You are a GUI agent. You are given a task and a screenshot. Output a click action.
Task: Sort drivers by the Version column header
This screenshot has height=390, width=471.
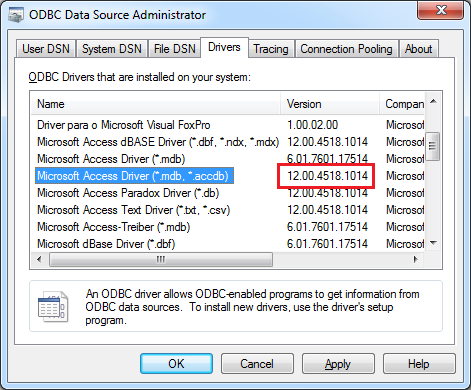[x=330, y=104]
